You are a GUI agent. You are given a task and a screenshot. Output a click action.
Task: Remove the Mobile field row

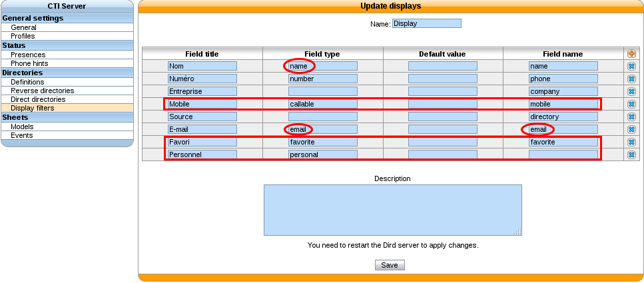[631, 104]
